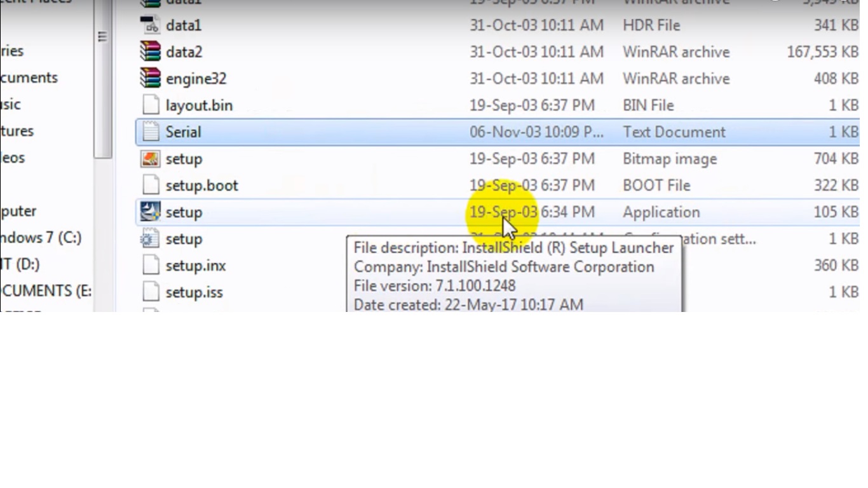
Task: Click the engine32 WinRAR archive icon
Action: click(151, 79)
